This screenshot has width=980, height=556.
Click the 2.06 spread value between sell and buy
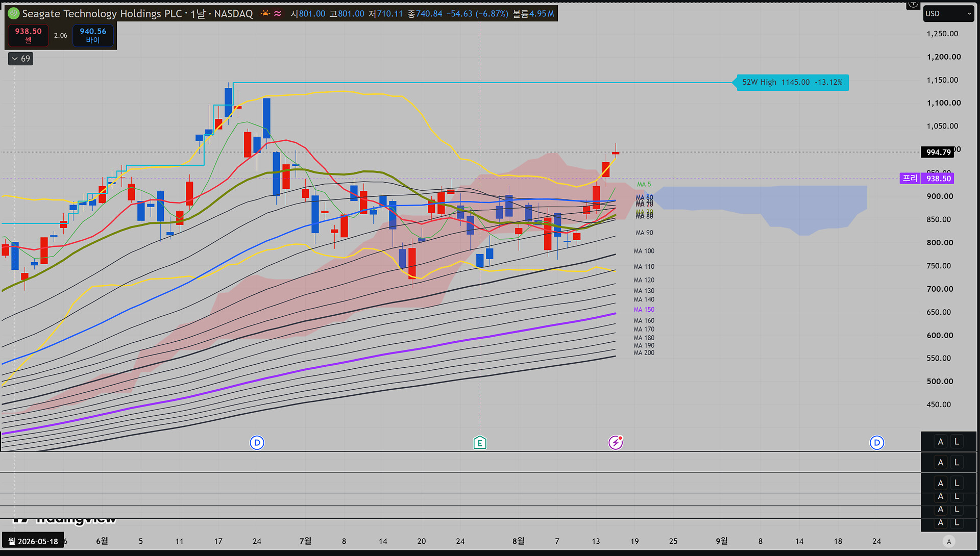click(x=61, y=36)
